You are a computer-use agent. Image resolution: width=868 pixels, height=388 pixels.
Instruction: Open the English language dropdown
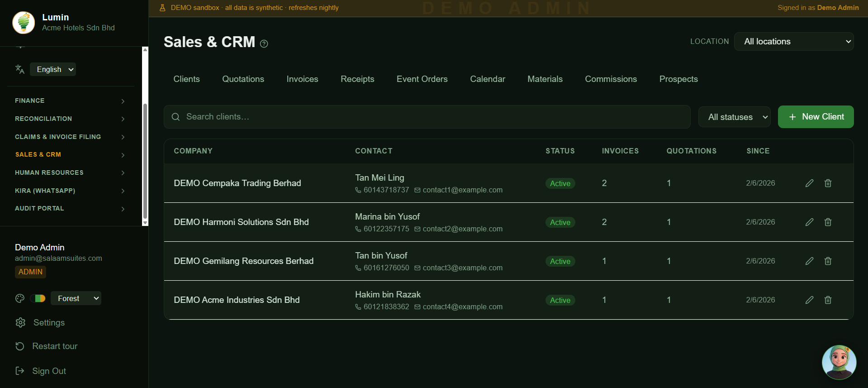[x=53, y=69]
